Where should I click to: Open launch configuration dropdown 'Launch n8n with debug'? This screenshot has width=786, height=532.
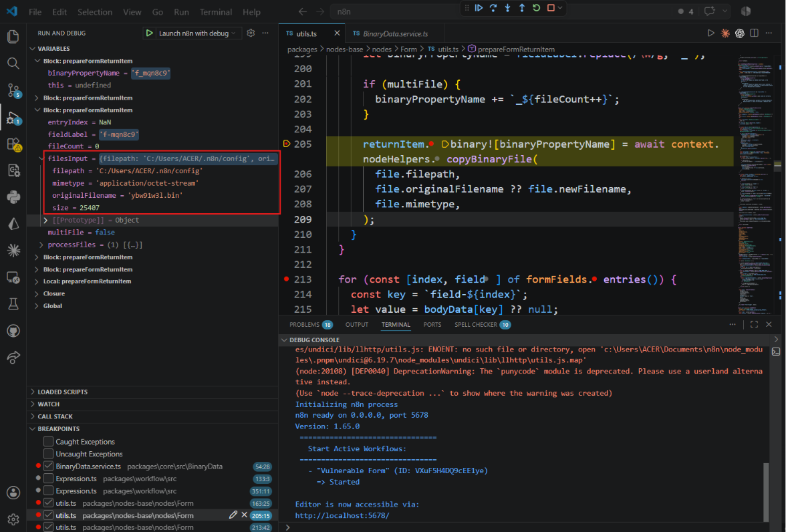197,33
